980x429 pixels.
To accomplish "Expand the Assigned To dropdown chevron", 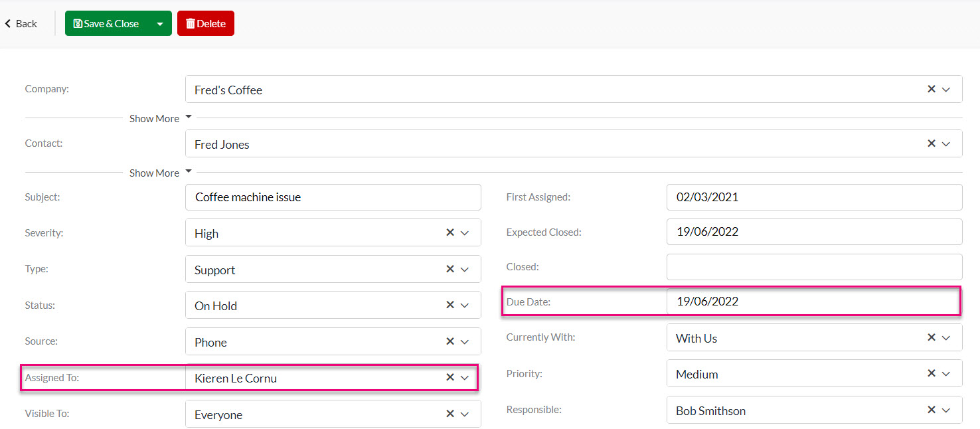I will pos(465,378).
